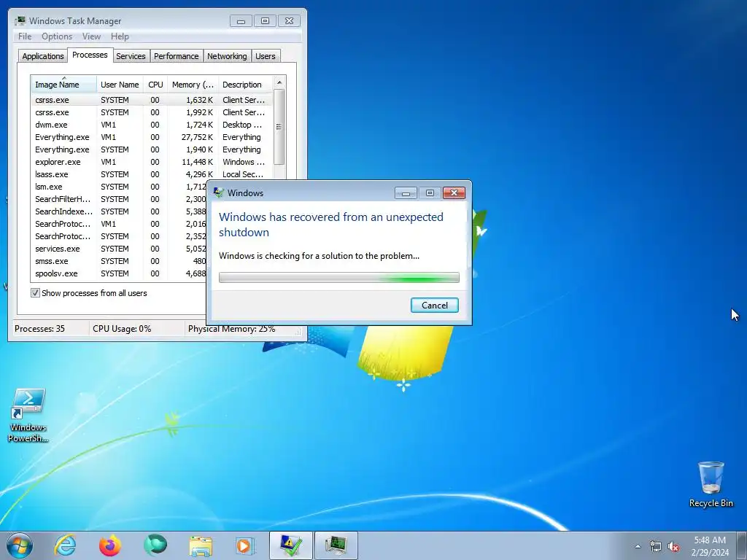The width and height of the screenshot is (747, 560).
Task: Click the Windows dialog title icon
Action: (x=219, y=192)
